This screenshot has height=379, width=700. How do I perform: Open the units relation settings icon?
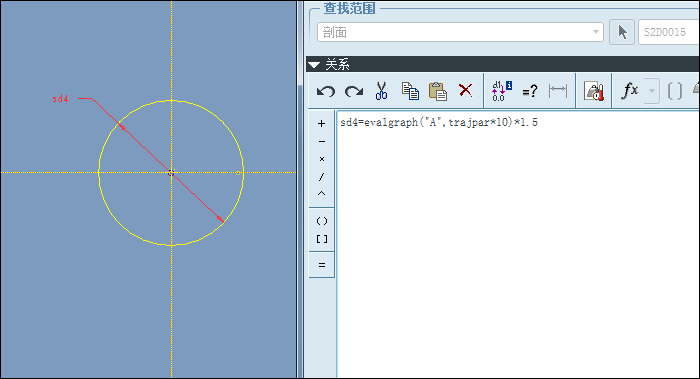tap(594, 91)
